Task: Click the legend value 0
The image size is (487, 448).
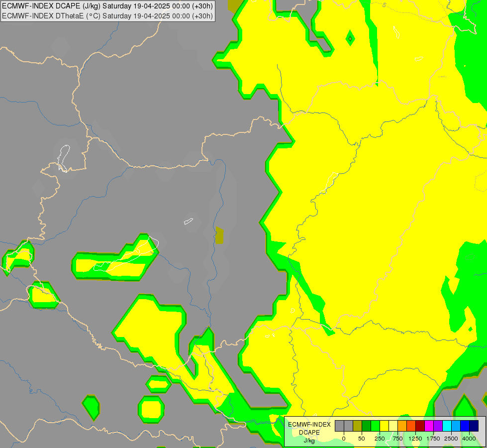Action: coord(344,439)
